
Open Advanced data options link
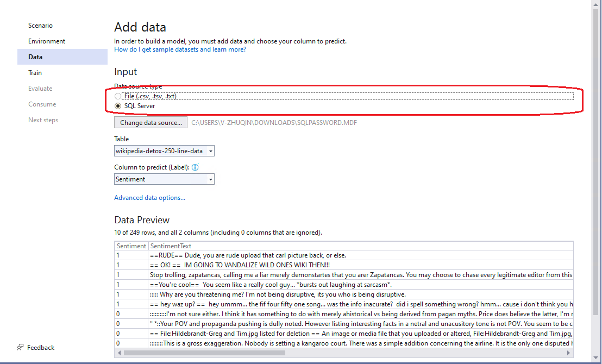click(149, 197)
